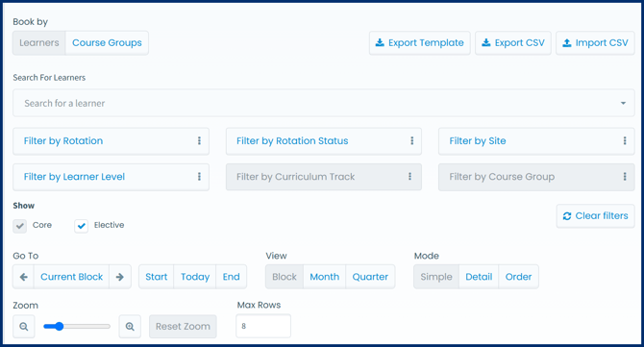Toggle the Elective checkbox
The image size is (644, 347).
pos(82,226)
